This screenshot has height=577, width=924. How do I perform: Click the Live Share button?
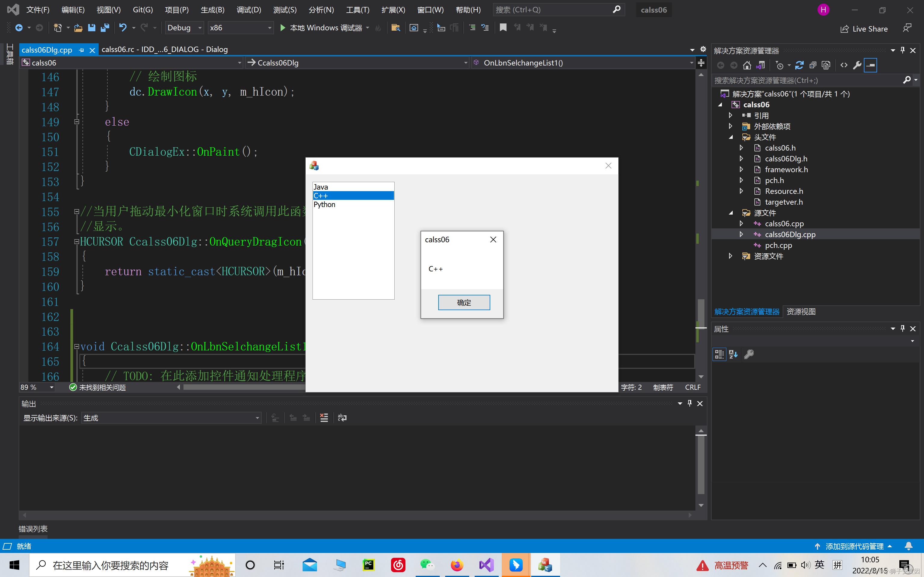click(864, 29)
